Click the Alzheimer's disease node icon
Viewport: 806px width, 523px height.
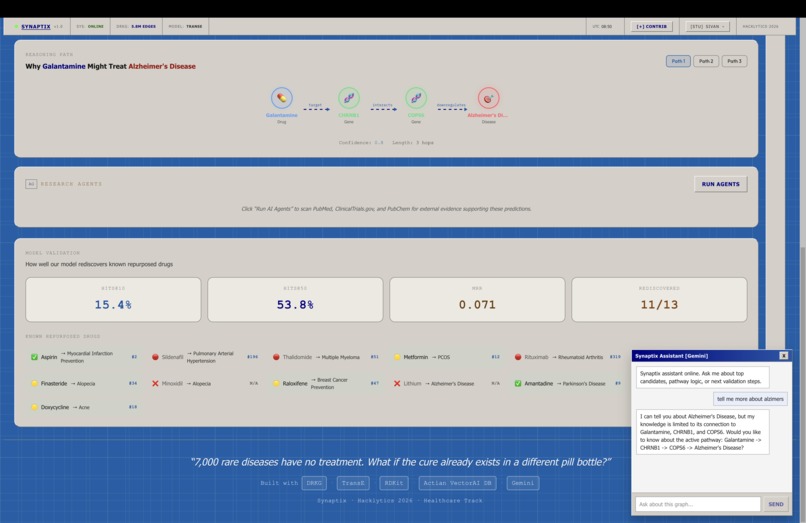(x=488, y=98)
